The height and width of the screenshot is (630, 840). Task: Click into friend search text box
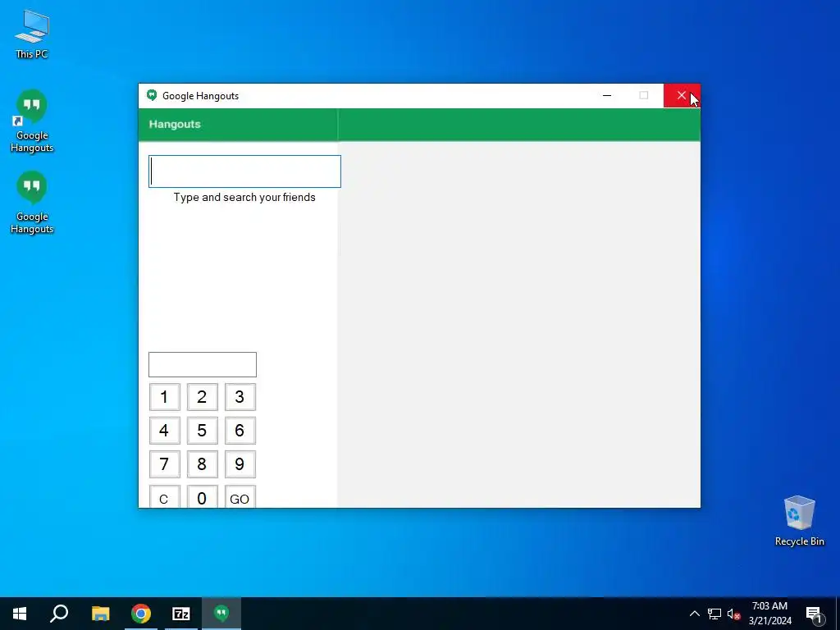coord(244,171)
